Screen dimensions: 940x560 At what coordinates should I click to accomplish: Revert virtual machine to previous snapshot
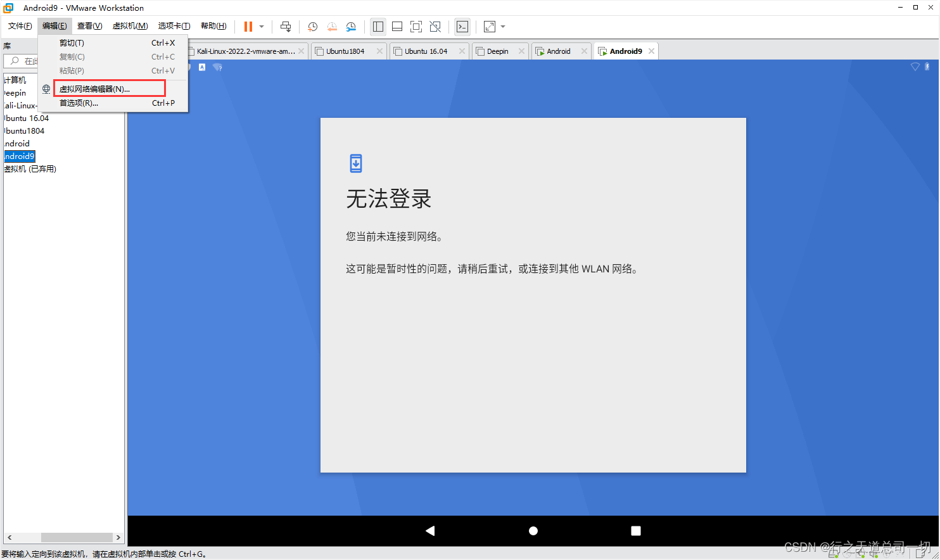tap(332, 27)
